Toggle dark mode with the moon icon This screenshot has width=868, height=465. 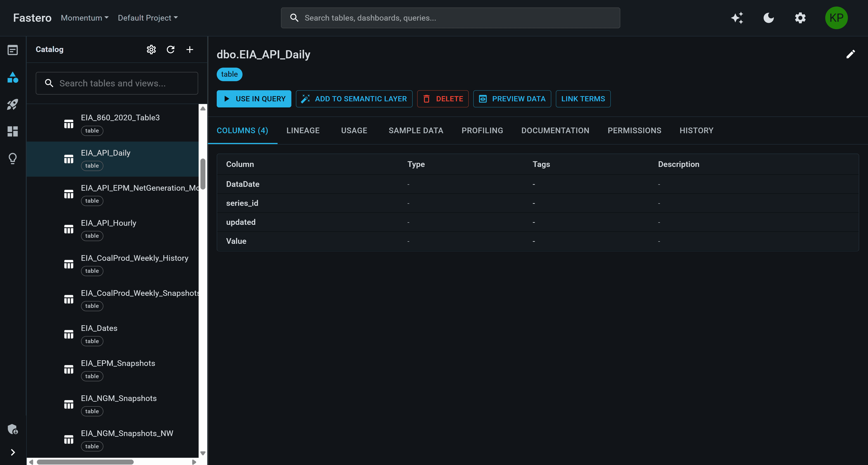(768, 18)
